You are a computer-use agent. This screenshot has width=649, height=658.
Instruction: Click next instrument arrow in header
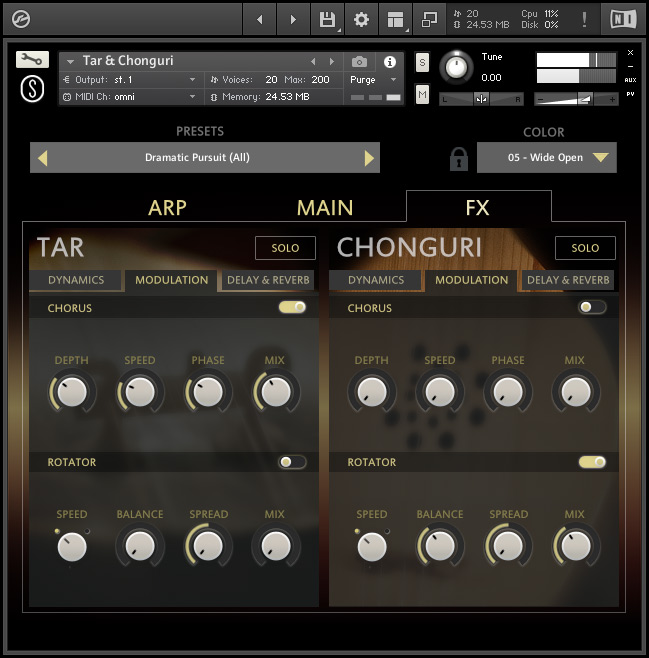pyautogui.click(x=332, y=62)
